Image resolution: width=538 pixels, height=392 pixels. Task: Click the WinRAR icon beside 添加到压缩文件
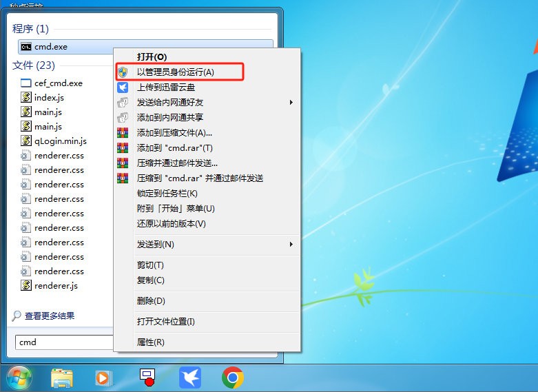pos(123,132)
